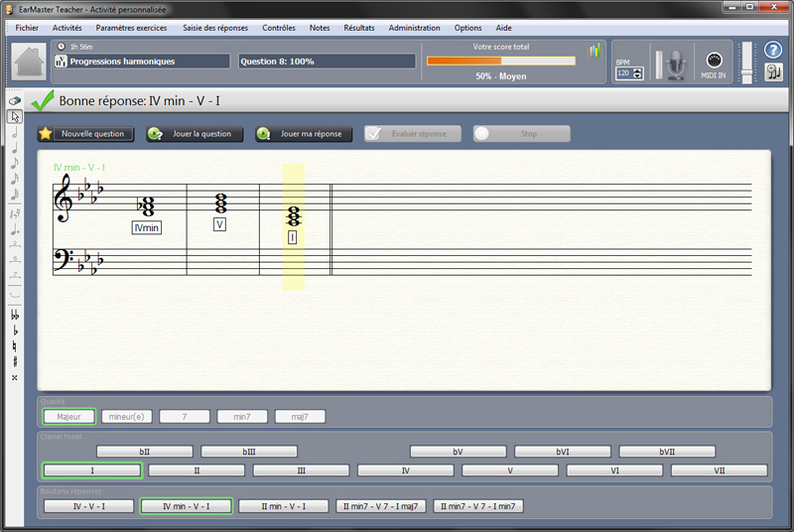Screen dimensions: 794x532
Task: Select the double flat accidental tool
Action: point(15,315)
